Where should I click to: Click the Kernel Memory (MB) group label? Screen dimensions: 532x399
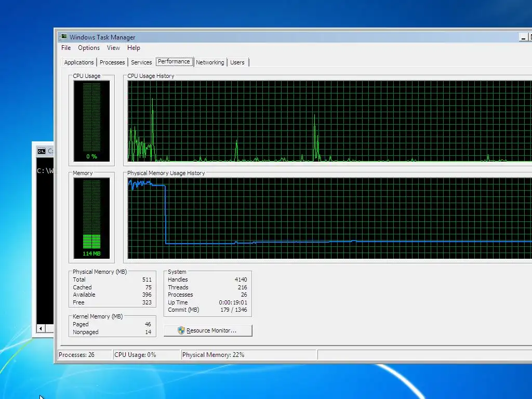click(98, 316)
